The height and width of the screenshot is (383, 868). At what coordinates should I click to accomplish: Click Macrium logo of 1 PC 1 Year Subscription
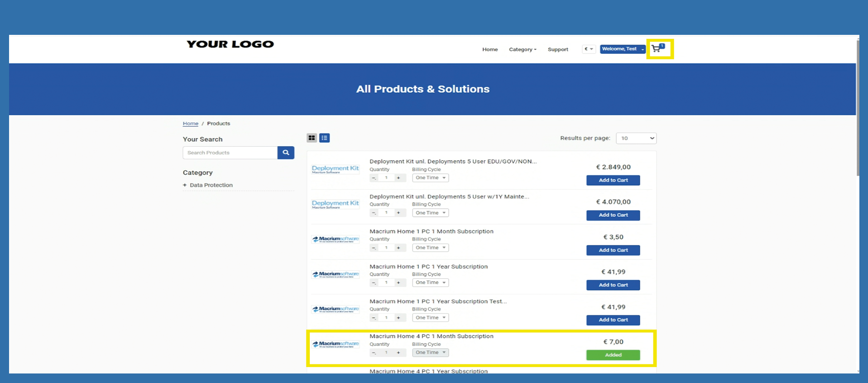(336, 274)
